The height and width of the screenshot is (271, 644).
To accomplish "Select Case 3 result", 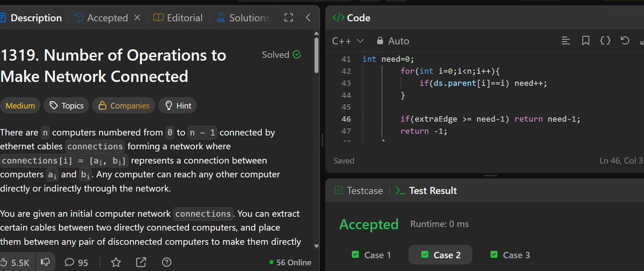I will click(x=510, y=255).
